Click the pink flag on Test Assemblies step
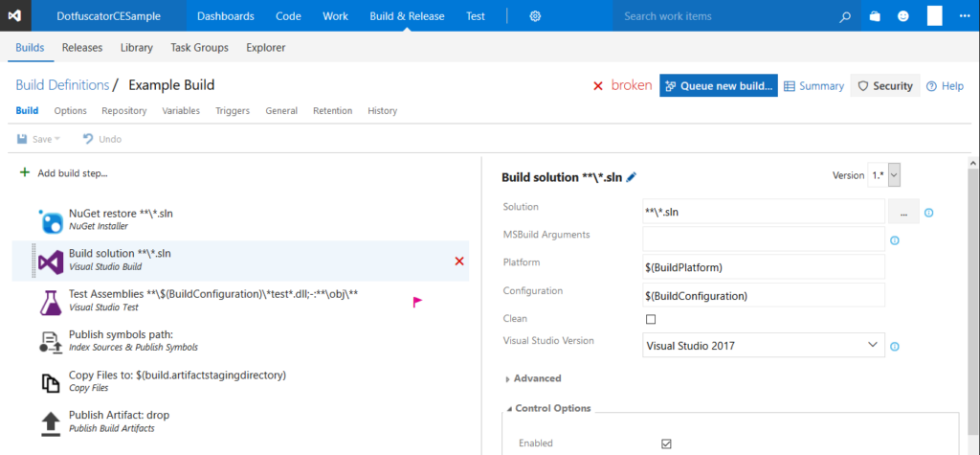 pos(417,303)
